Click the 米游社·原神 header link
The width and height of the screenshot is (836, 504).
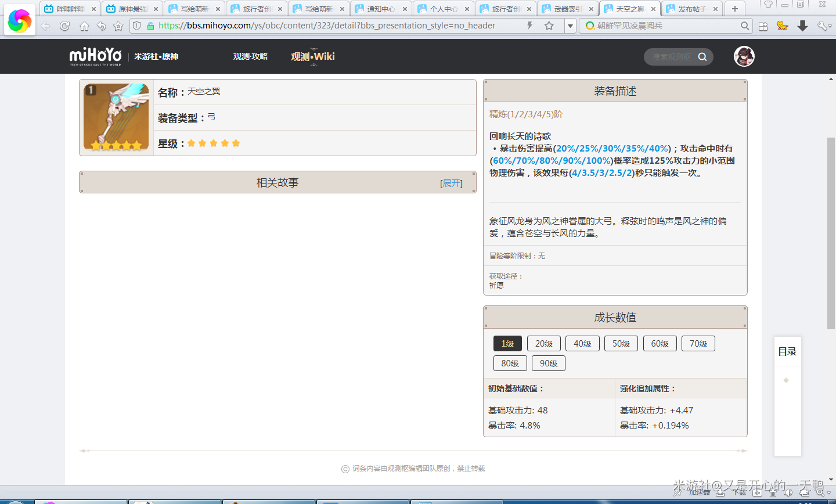[x=156, y=56]
